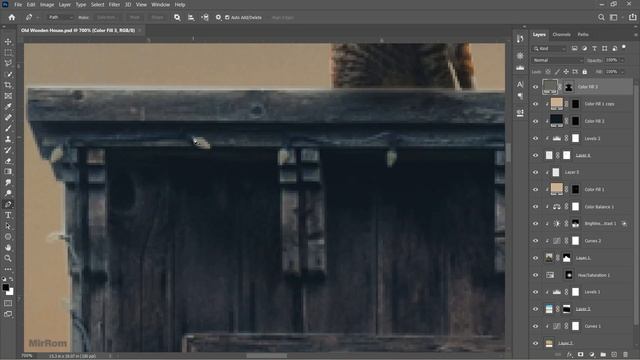
Task: Toggle visibility of Hue/Saturation 1 layer
Action: click(535, 275)
